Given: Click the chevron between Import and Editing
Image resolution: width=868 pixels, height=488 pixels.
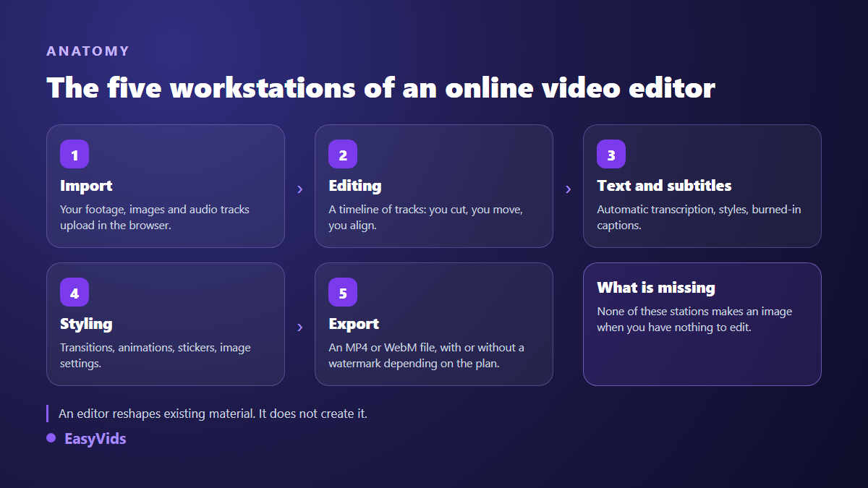Looking at the screenshot, I should pos(299,189).
